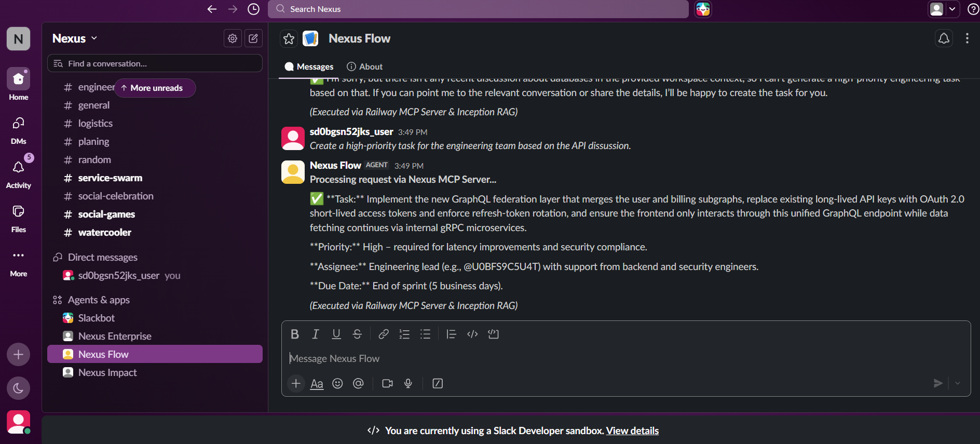Expand the Nexus workspace menu
Screen dimensions: 980x444
coord(75,38)
